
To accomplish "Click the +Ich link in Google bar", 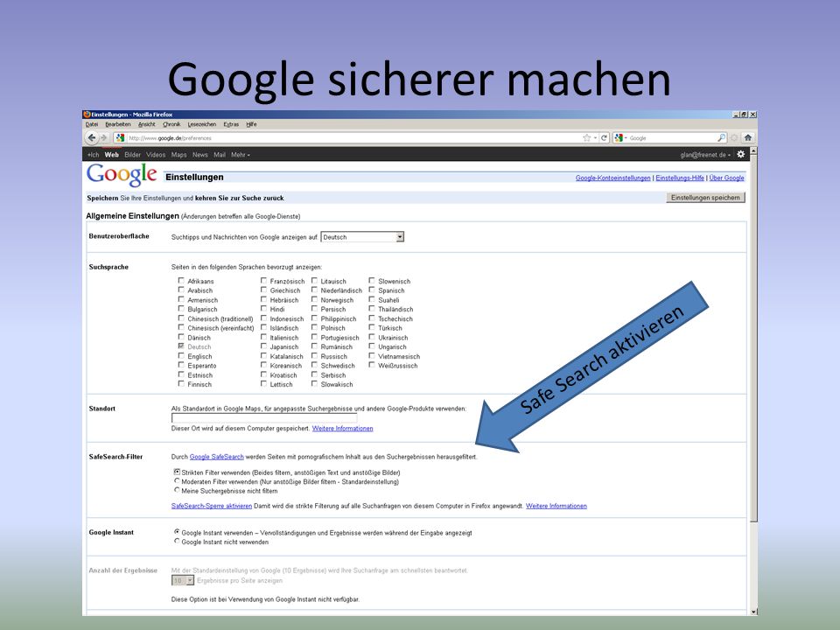I will tap(94, 155).
